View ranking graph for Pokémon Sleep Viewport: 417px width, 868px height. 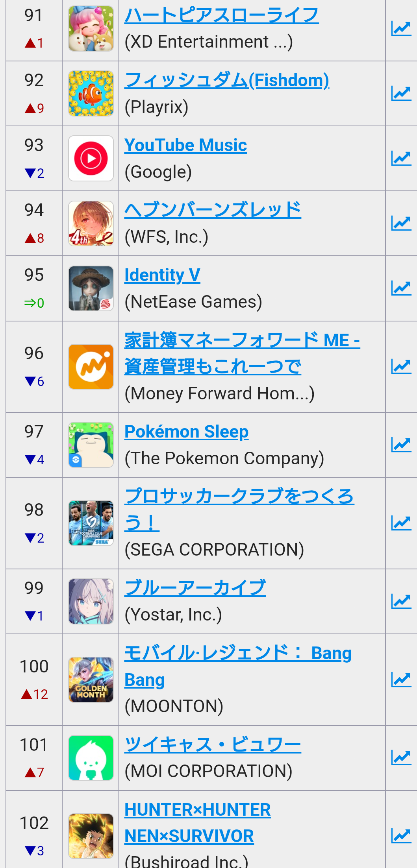point(401,445)
